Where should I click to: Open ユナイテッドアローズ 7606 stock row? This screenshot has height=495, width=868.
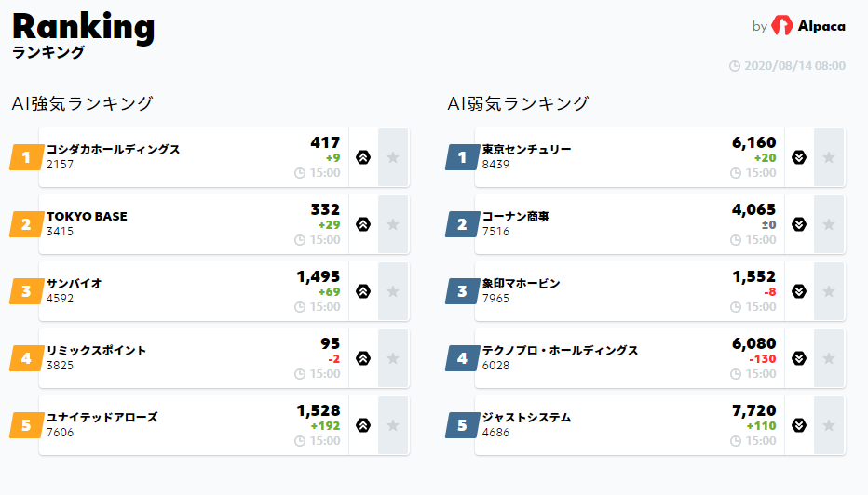tap(194, 425)
